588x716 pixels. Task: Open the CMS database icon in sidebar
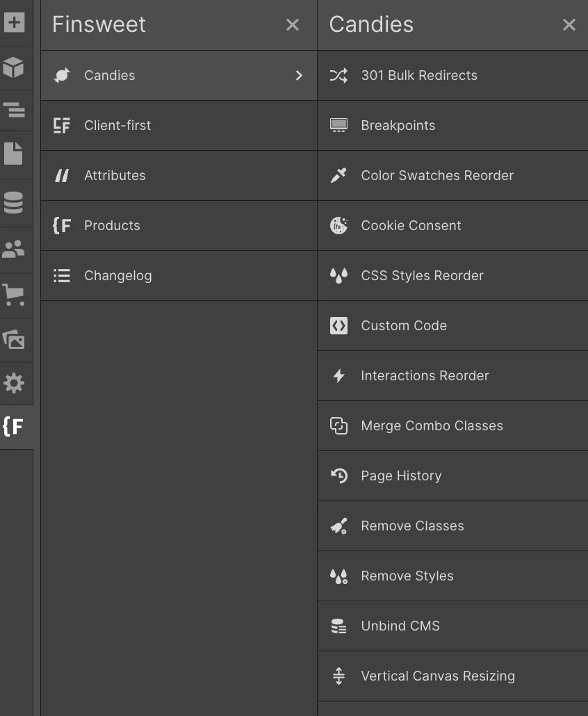(13, 202)
